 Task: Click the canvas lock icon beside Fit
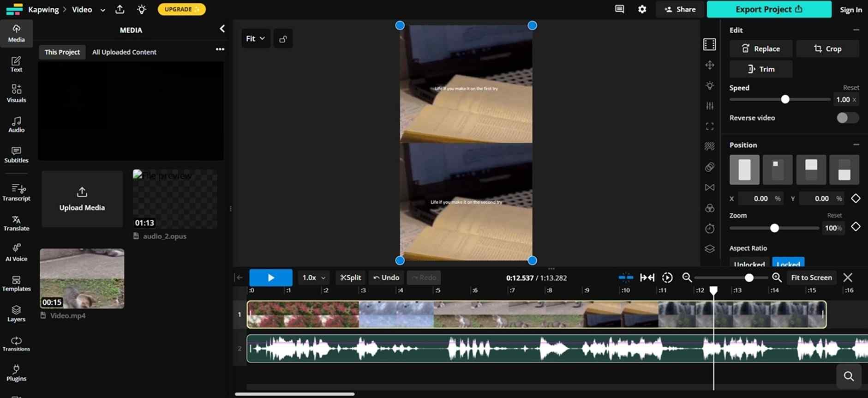(x=283, y=39)
